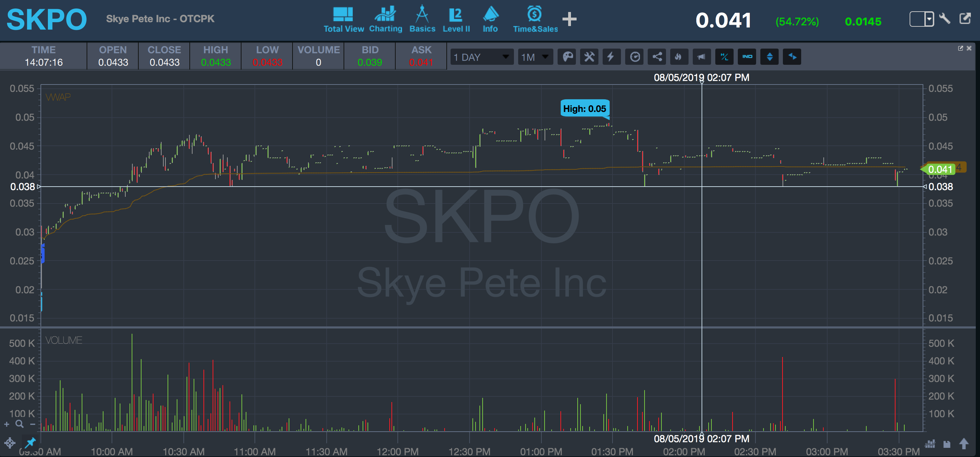Open the 1M interval dropdown
The image size is (980, 457).
535,57
